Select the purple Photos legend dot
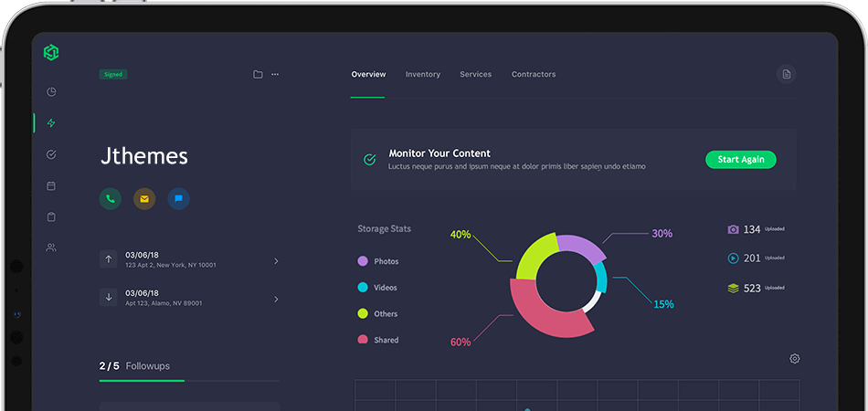Image resolution: width=868 pixels, height=411 pixels. pos(363,261)
